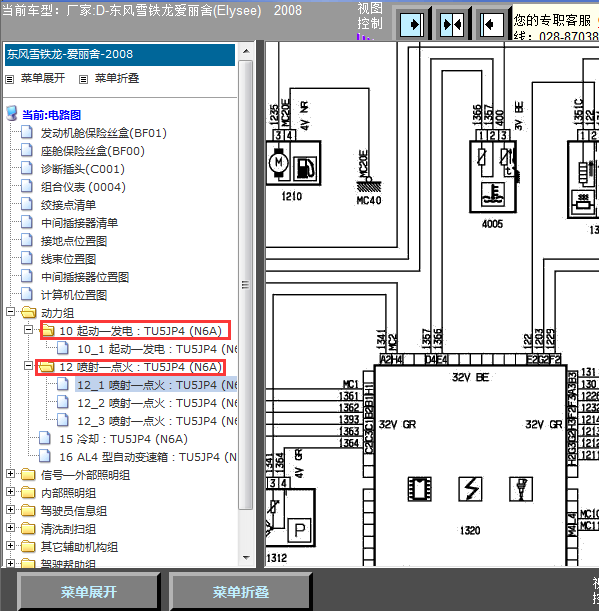Click the tree scrollbar down arrow
The height and width of the screenshot is (611, 599).
pos(246,558)
